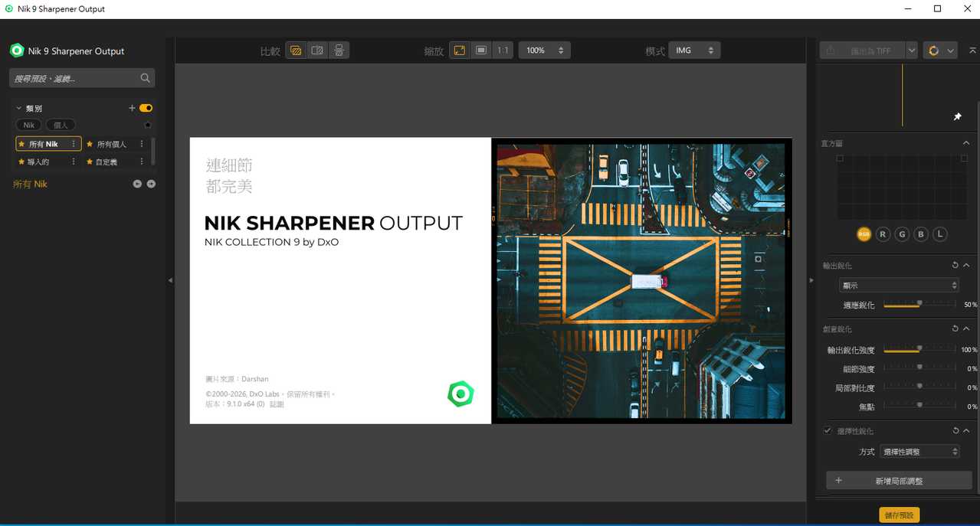Click the next preset arrow icon
980x526 pixels.
pyautogui.click(x=151, y=184)
